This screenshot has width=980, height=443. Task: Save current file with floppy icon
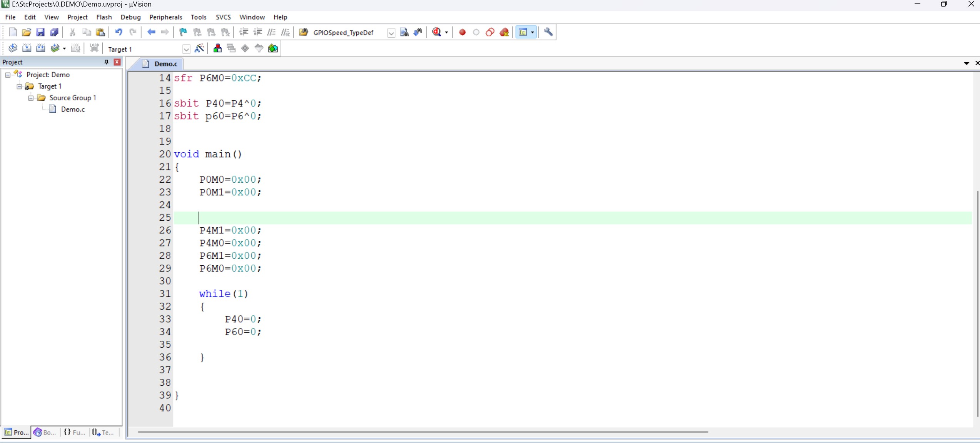point(40,32)
